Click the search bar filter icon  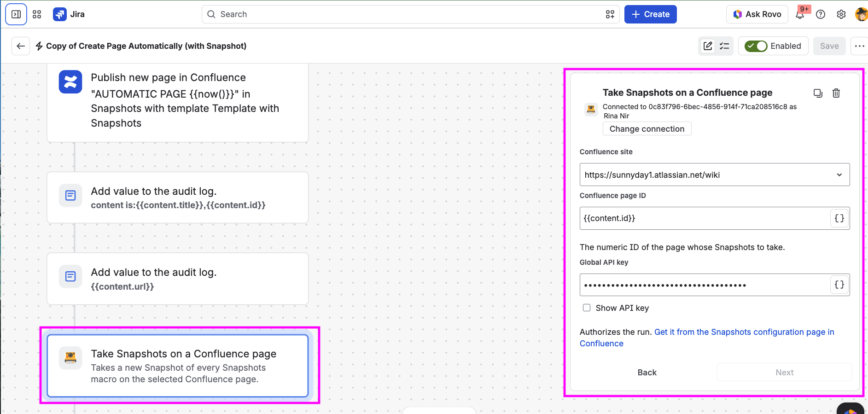tap(610, 14)
